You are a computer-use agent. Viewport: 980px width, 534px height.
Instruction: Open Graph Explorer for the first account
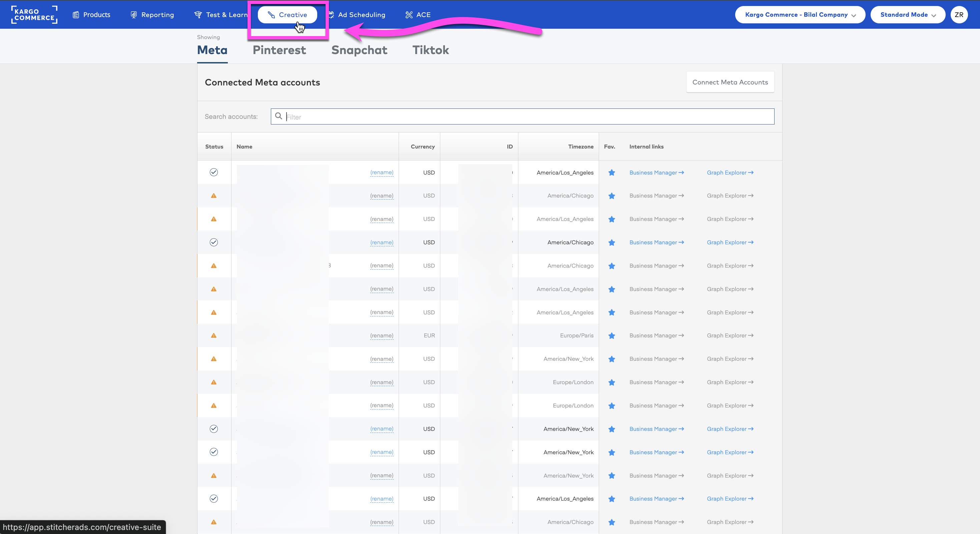[x=730, y=173]
